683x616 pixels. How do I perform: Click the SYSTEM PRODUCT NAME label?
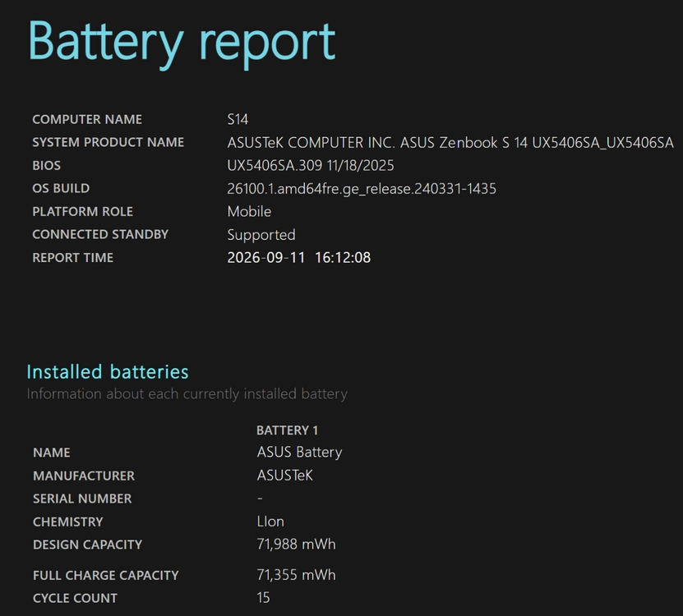[x=108, y=142]
